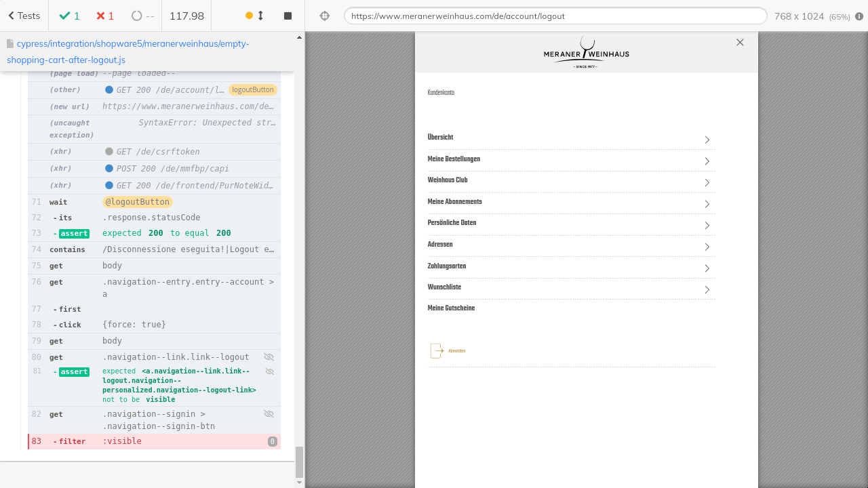Close the account menu with the X icon

(740, 42)
